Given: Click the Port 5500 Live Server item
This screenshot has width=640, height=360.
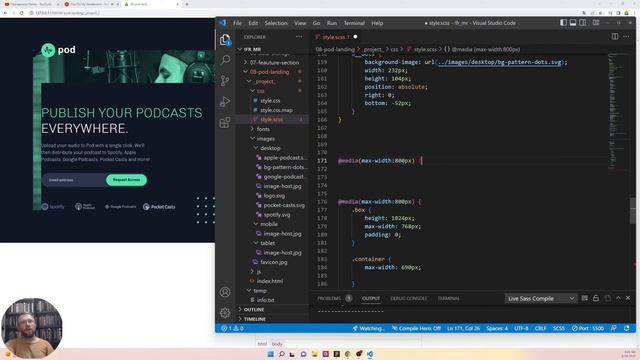Looking at the screenshot, I should 588,328.
